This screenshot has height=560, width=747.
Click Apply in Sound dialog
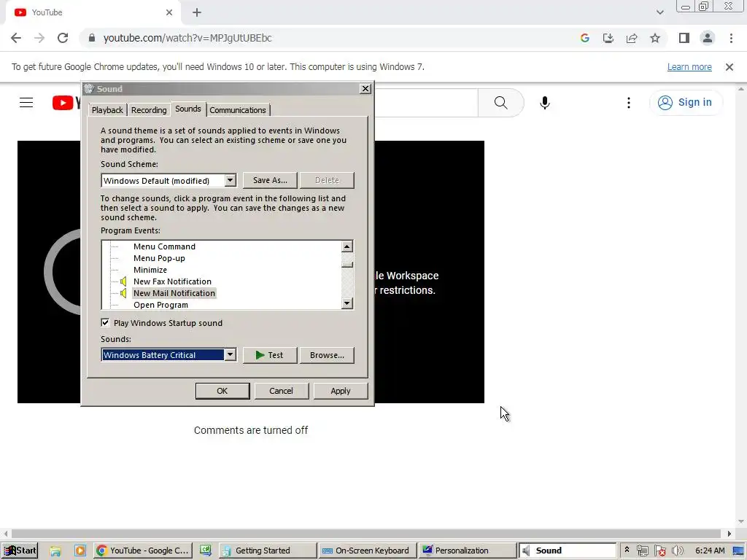click(x=341, y=391)
